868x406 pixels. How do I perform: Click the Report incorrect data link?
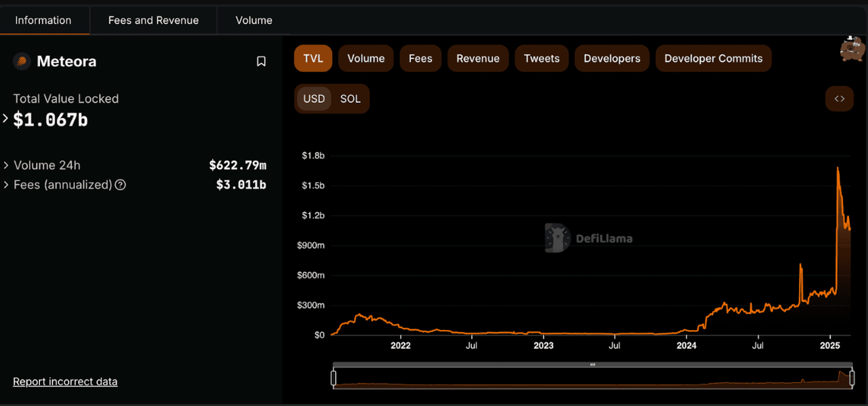click(x=65, y=382)
